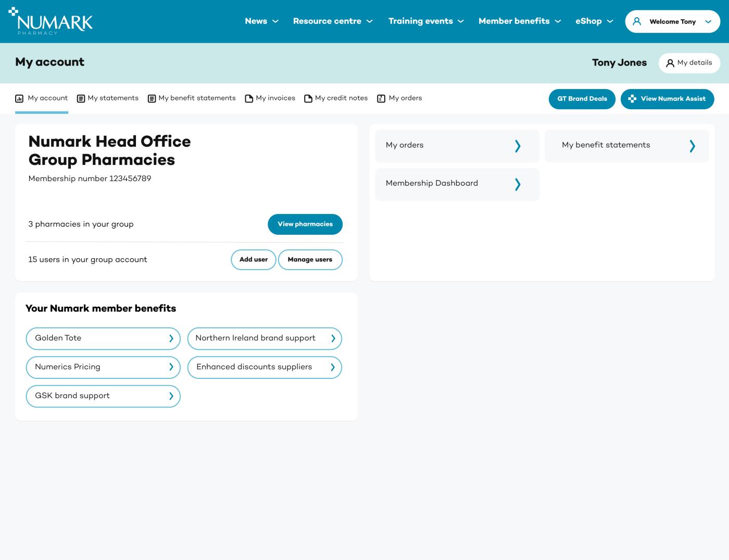Image resolution: width=729 pixels, height=560 pixels.
Task: Click the document icon beside My credit notes
Action: pyautogui.click(x=308, y=98)
